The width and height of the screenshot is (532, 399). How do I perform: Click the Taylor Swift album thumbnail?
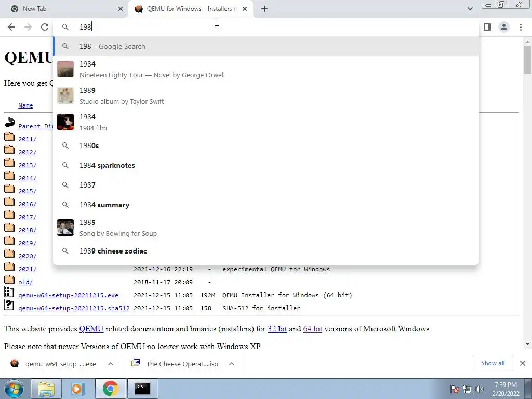coord(65,96)
